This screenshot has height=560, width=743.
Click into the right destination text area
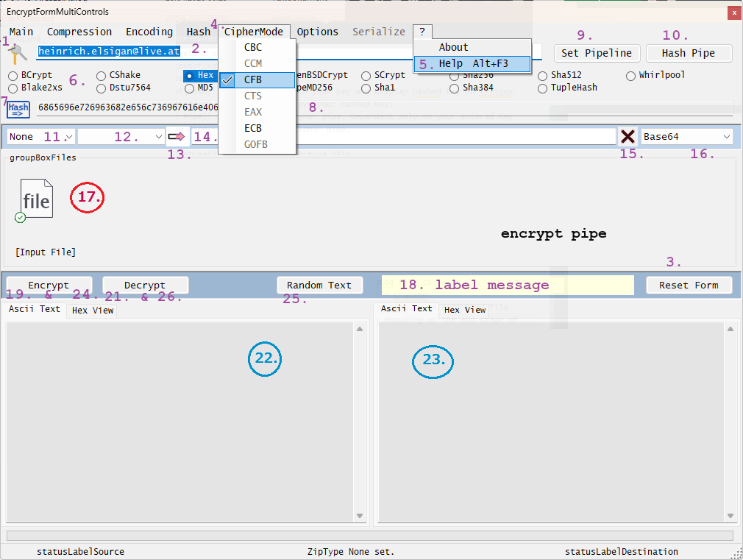coord(550,422)
